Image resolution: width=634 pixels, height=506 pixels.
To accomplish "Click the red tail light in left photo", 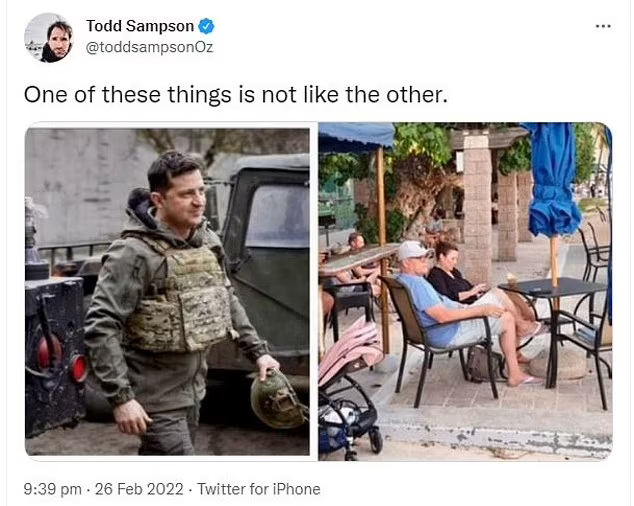I will [79, 368].
